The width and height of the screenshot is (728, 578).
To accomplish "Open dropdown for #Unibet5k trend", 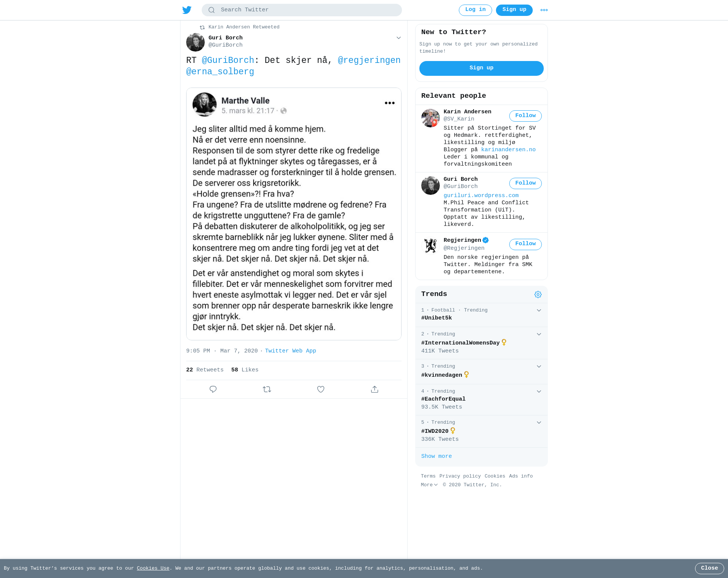I will pyautogui.click(x=539, y=310).
